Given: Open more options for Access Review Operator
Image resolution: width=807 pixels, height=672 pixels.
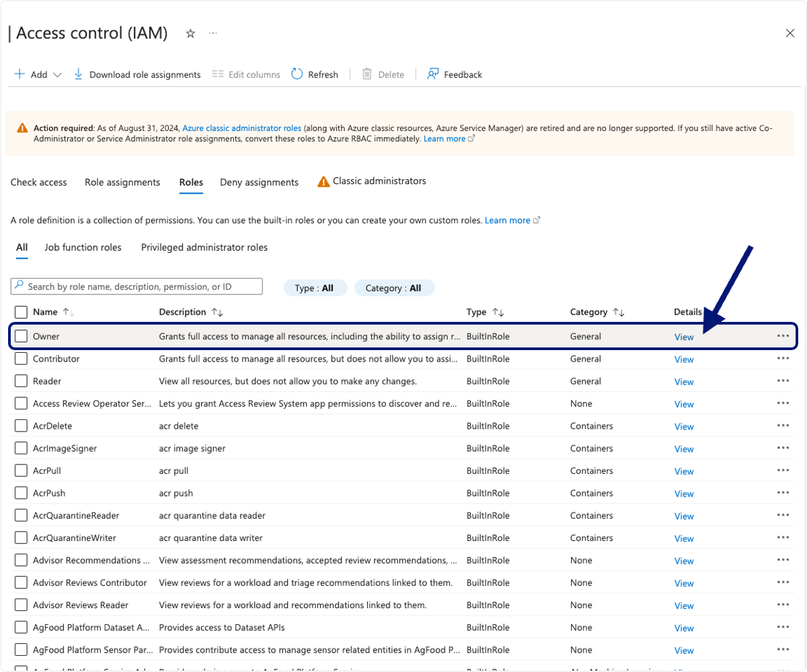Looking at the screenshot, I should pos(783,403).
